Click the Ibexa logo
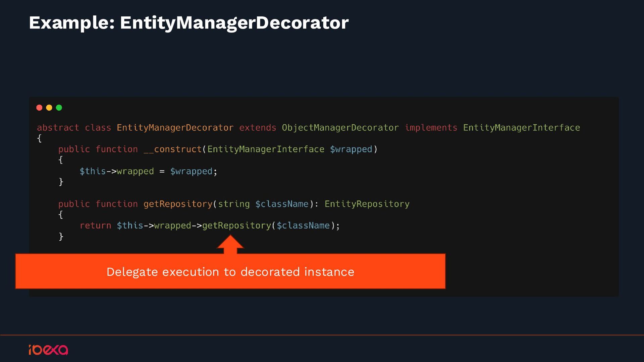This screenshot has height=362, width=644. [48, 350]
